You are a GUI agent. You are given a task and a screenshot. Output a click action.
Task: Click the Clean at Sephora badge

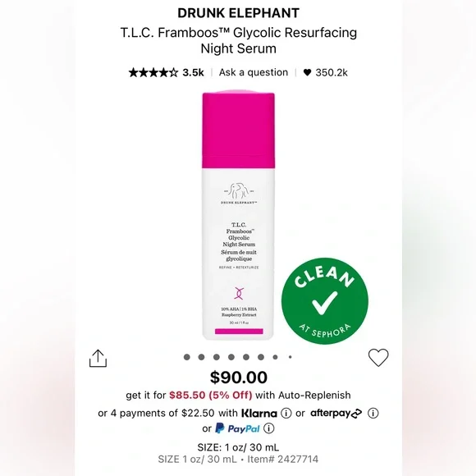pyautogui.click(x=325, y=301)
